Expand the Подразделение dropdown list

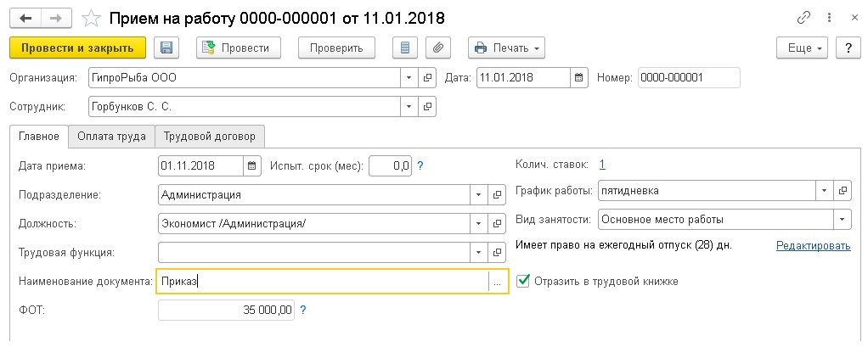(x=478, y=194)
